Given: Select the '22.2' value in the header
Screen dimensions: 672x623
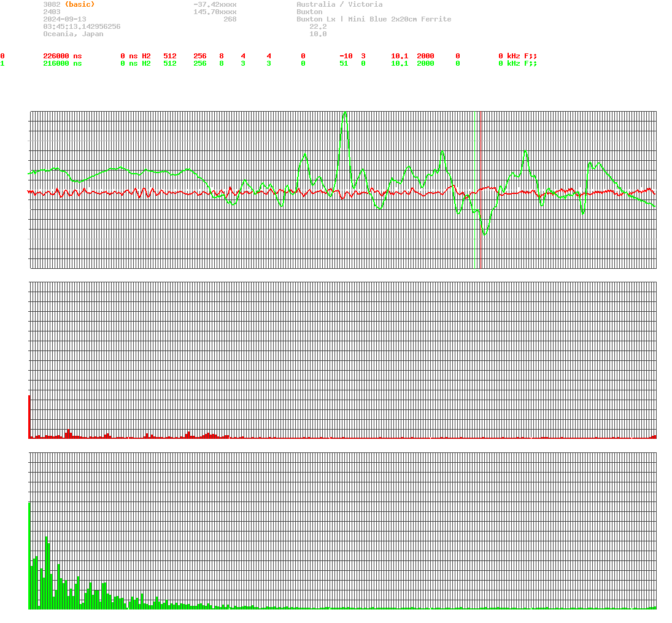Looking at the screenshot, I should coord(318,26).
